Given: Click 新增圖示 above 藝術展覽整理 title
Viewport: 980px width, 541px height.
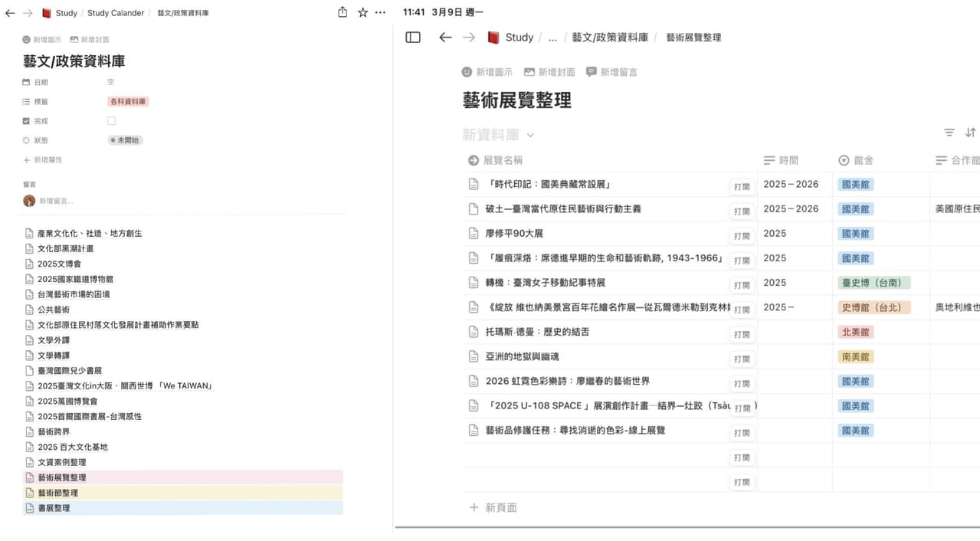Looking at the screenshot, I should click(487, 72).
